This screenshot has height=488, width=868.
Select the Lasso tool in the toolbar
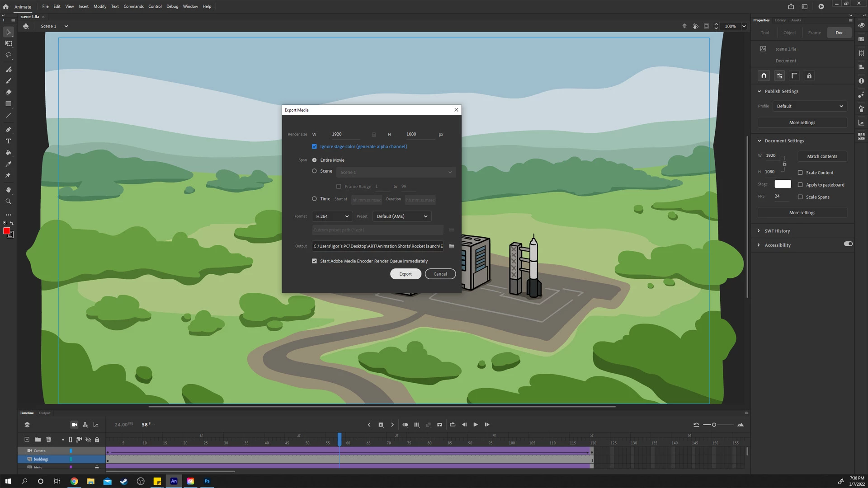point(8,55)
